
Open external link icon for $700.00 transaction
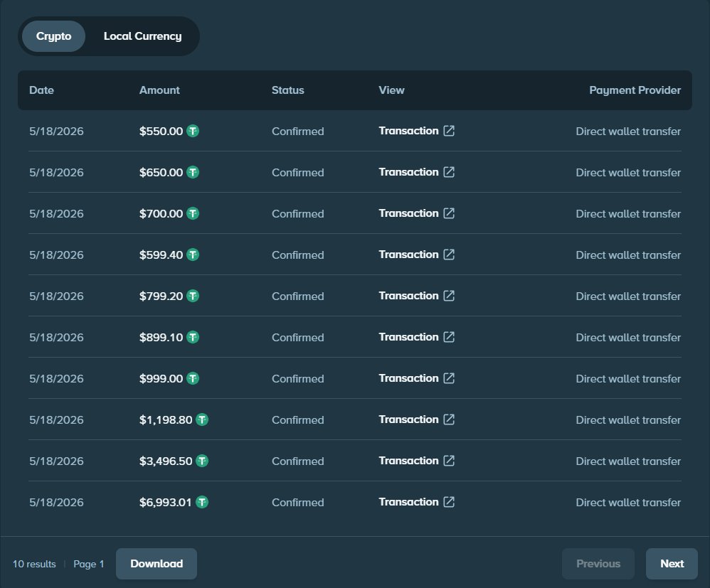click(x=449, y=213)
